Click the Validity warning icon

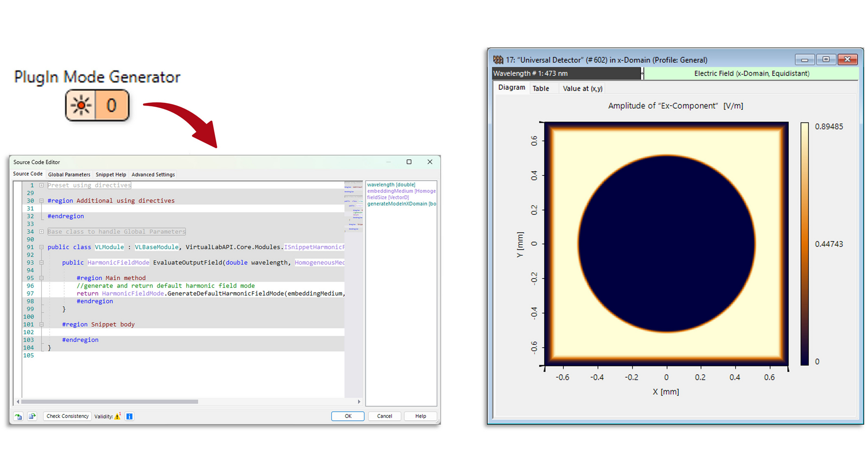pos(118,416)
